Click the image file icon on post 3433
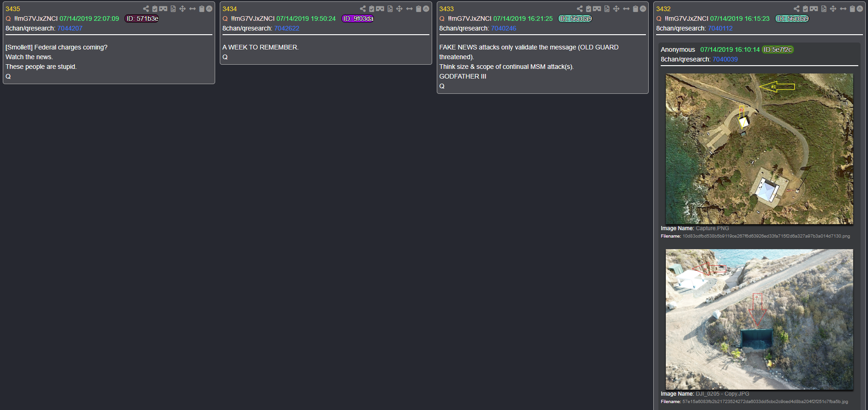The image size is (868, 410). click(607, 9)
